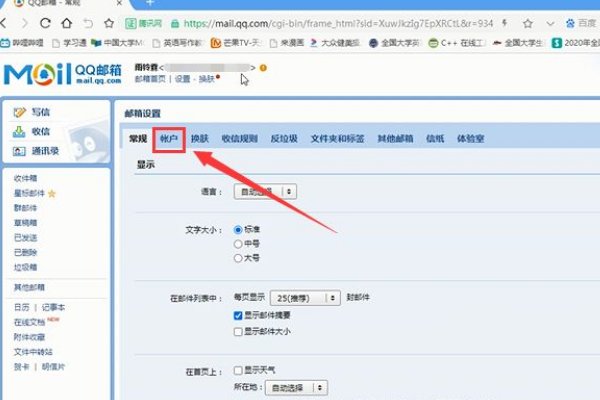Open 日历 calendar link
Screen dimensions: 600x400
click(x=21, y=307)
